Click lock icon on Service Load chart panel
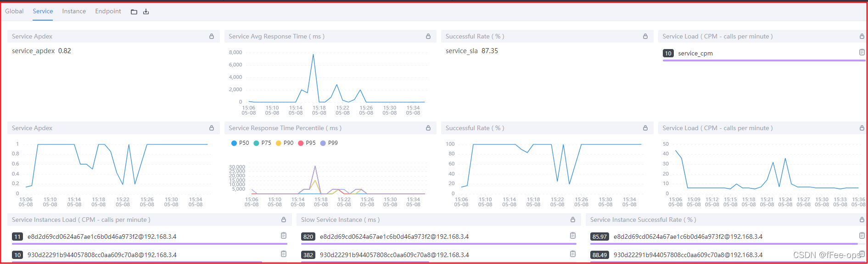Viewport: 868px width, 264px height. pyautogui.click(x=862, y=128)
